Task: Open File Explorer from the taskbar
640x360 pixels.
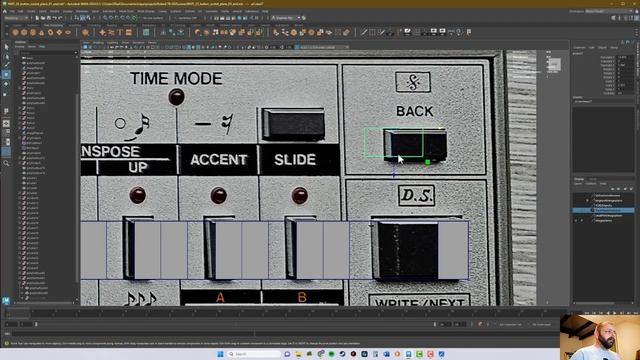Action: (298, 354)
